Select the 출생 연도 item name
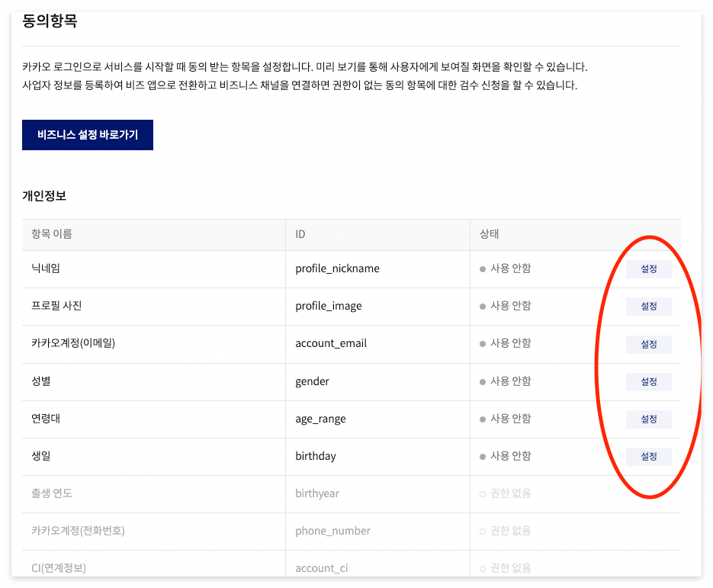The height and width of the screenshot is (588, 713). (x=51, y=493)
